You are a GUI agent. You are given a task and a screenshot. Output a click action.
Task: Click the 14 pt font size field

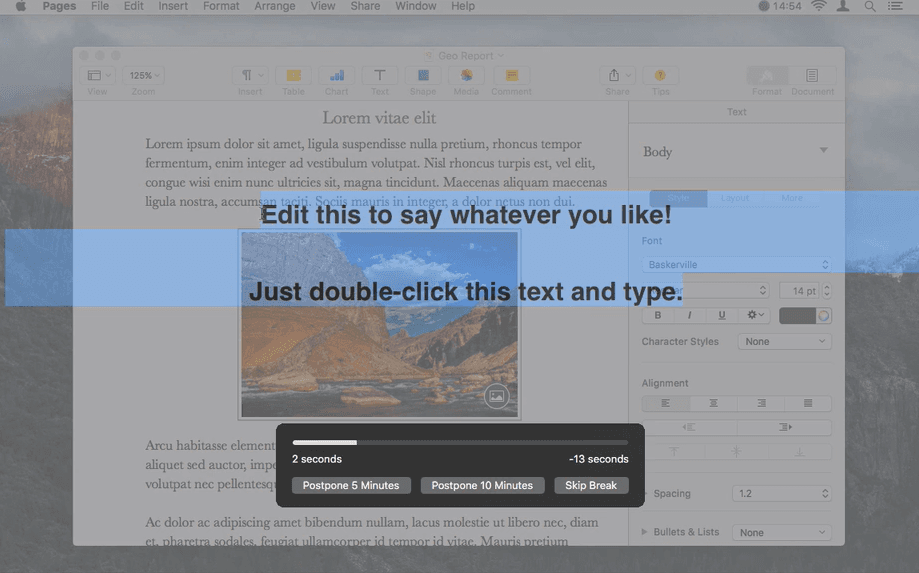800,291
